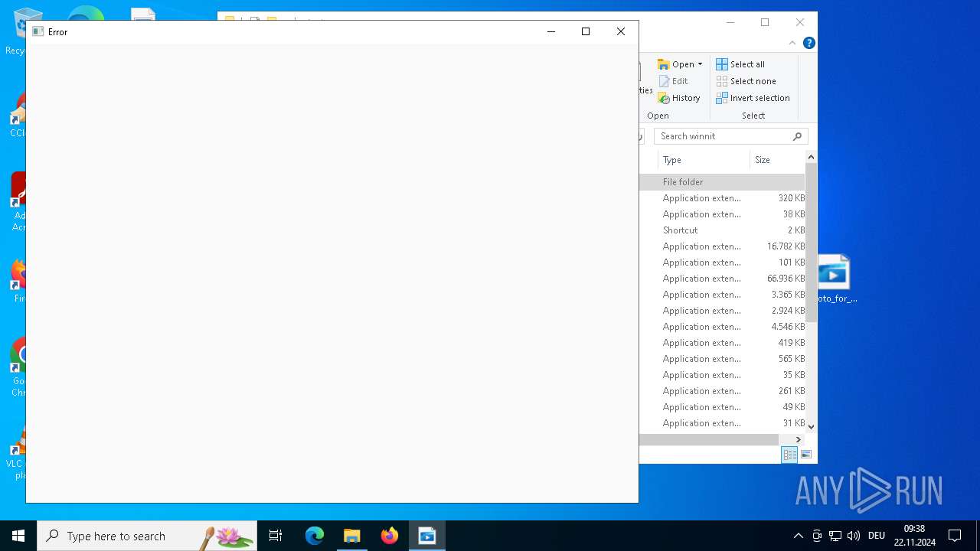Focus the Search winnit field
980x551 pixels.
[x=730, y=136]
